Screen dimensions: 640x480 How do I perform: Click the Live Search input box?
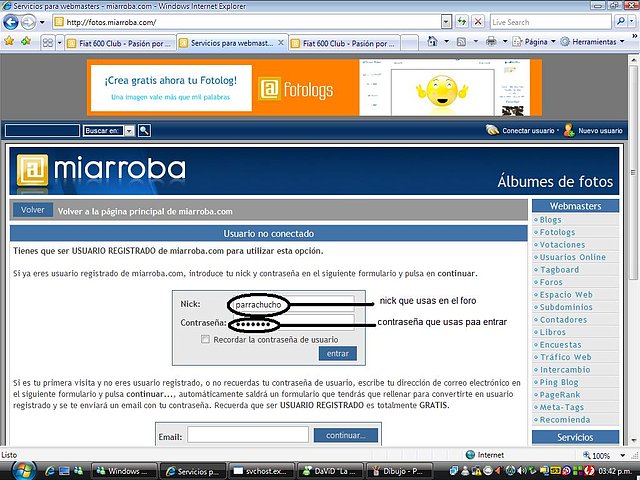pyautogui.click(x=551, y=22)
